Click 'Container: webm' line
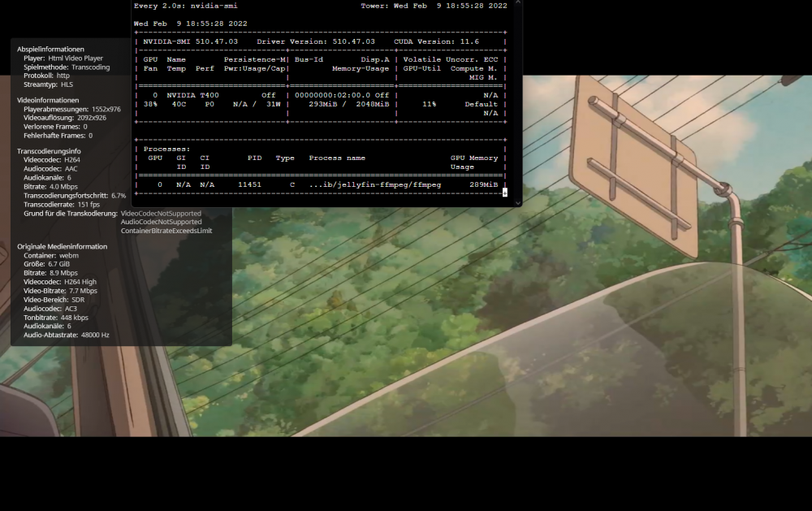Screen dimensions: 812x511 tap(50, 255)
